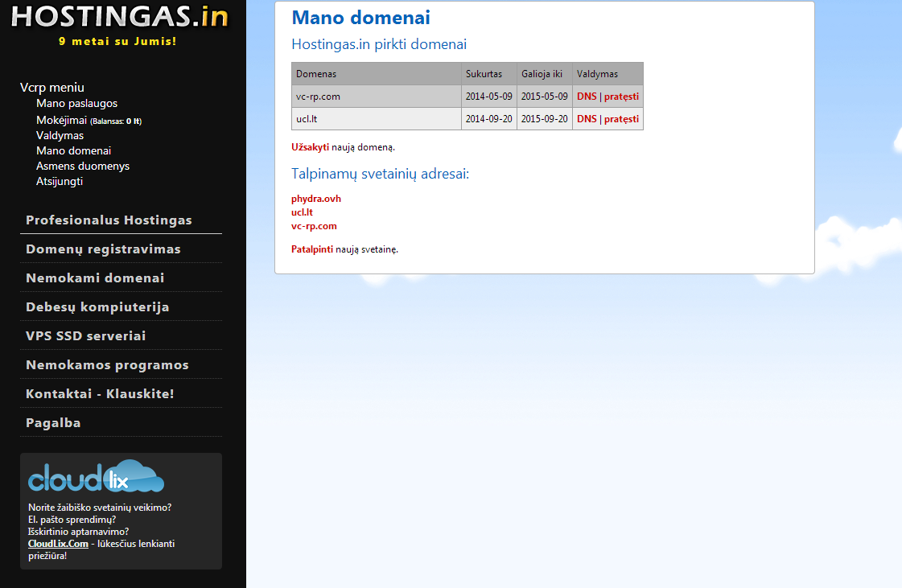Click the CloudLix cloud logo
This screenshot has height=588, width=902.
(x=96, y=476)
